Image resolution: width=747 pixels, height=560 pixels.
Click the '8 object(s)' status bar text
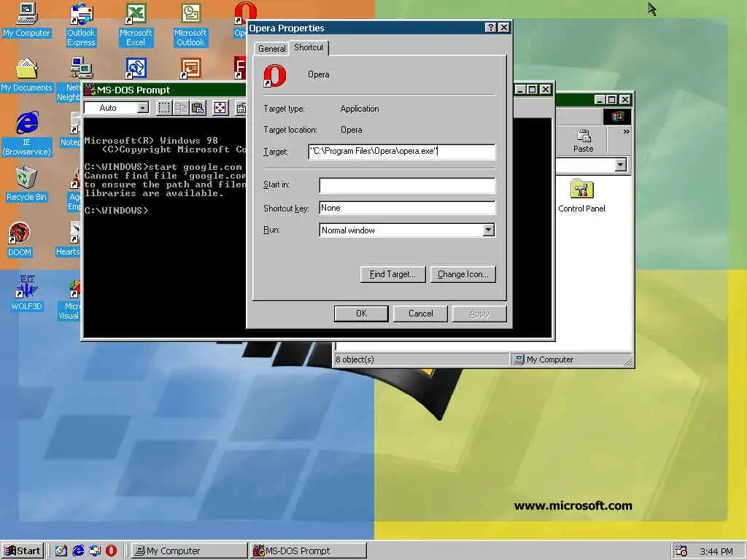(355, 359)
